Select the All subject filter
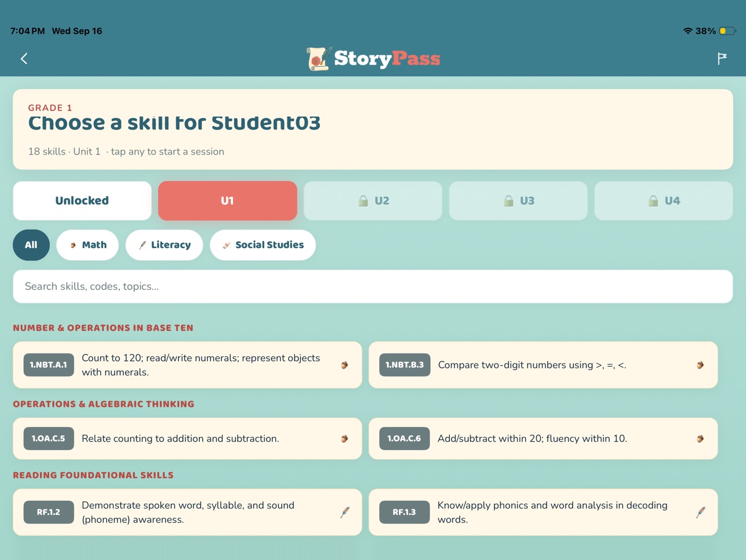This screenshot has width=746, height=560. (x=31, y=245)
